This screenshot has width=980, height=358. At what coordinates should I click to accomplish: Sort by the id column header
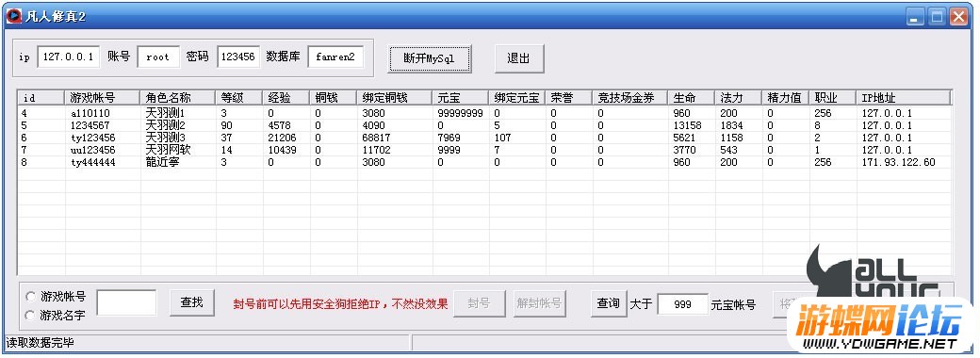point(41,97)
